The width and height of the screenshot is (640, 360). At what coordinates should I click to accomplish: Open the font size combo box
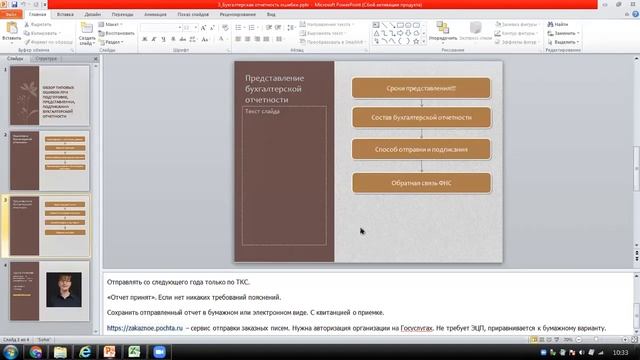point(190,27)
